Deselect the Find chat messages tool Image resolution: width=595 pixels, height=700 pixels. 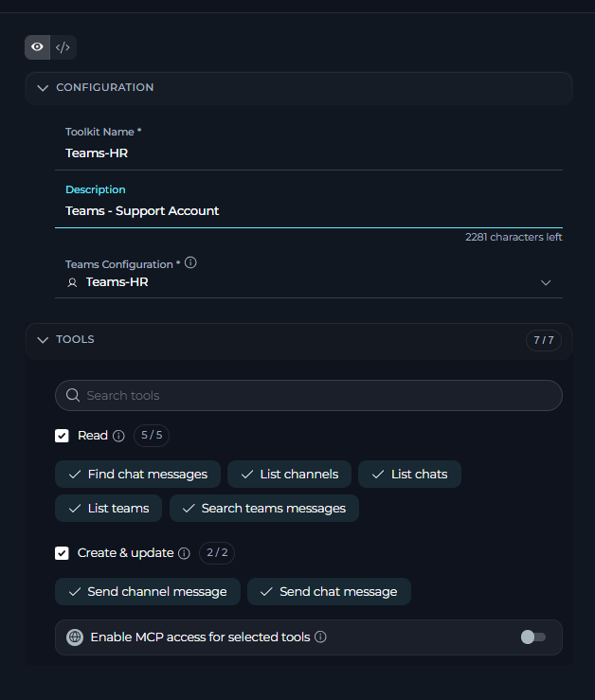point(137,475)
